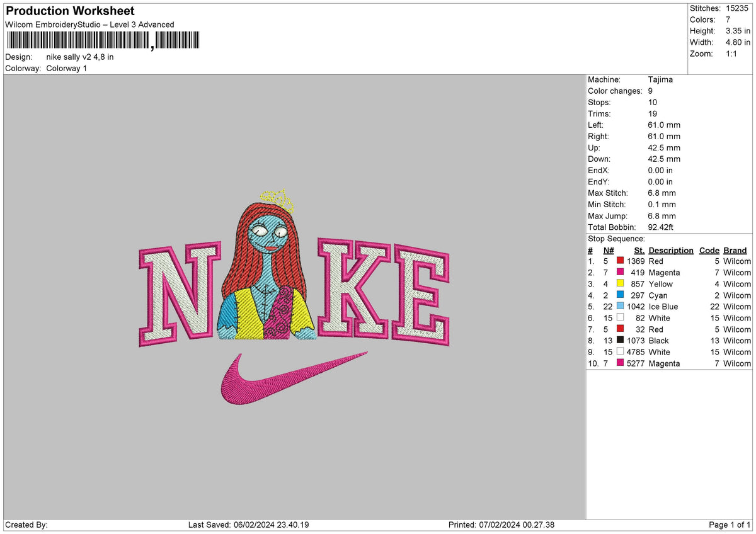This screenshot has width=756, height=534.
Task: Select the magenta swatch beside 419 stitches
Action: tap(620, 272)
